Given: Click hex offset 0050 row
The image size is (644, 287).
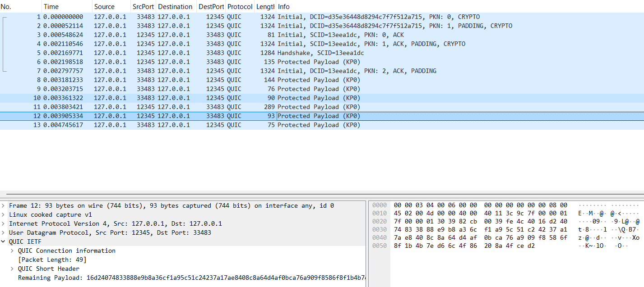Looking at the screenshot, I should point(380,246).
